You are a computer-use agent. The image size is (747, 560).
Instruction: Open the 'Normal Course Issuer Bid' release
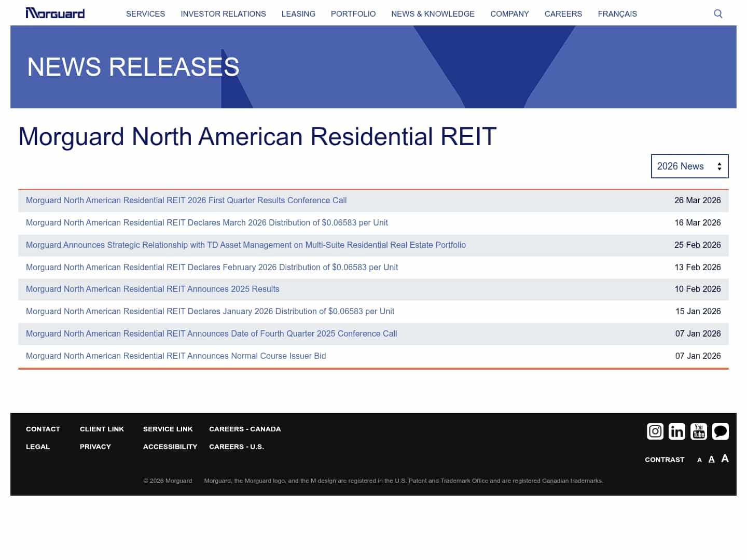pos(176,356)
